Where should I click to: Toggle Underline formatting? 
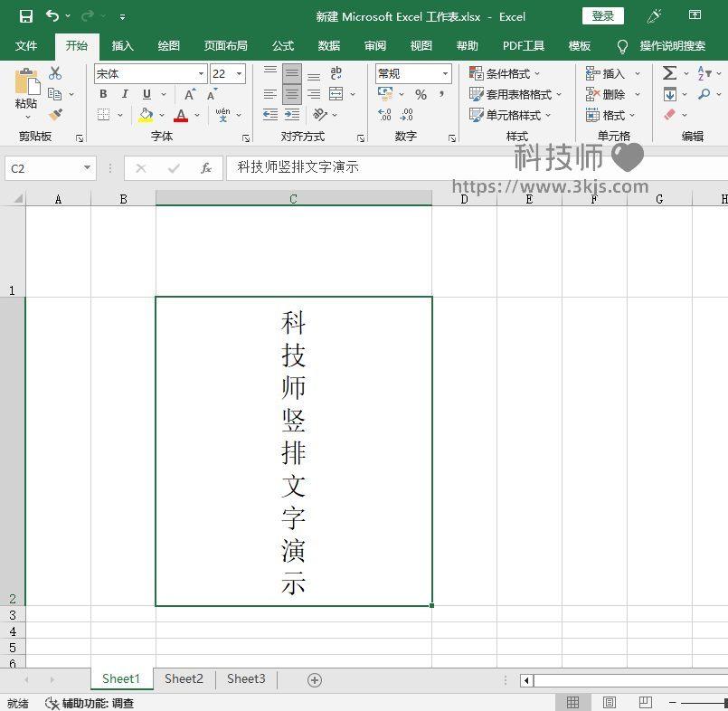(x=147, y=94)
